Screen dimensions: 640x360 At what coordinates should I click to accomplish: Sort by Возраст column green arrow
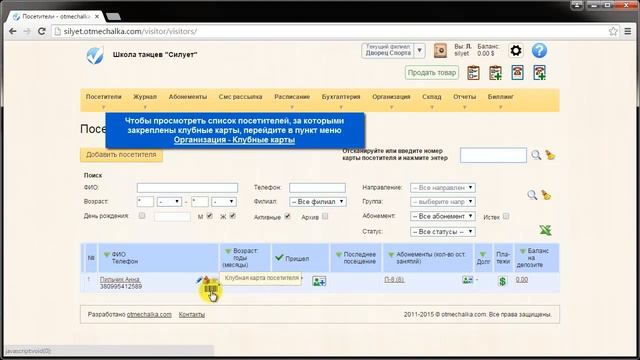pos(228,251)
